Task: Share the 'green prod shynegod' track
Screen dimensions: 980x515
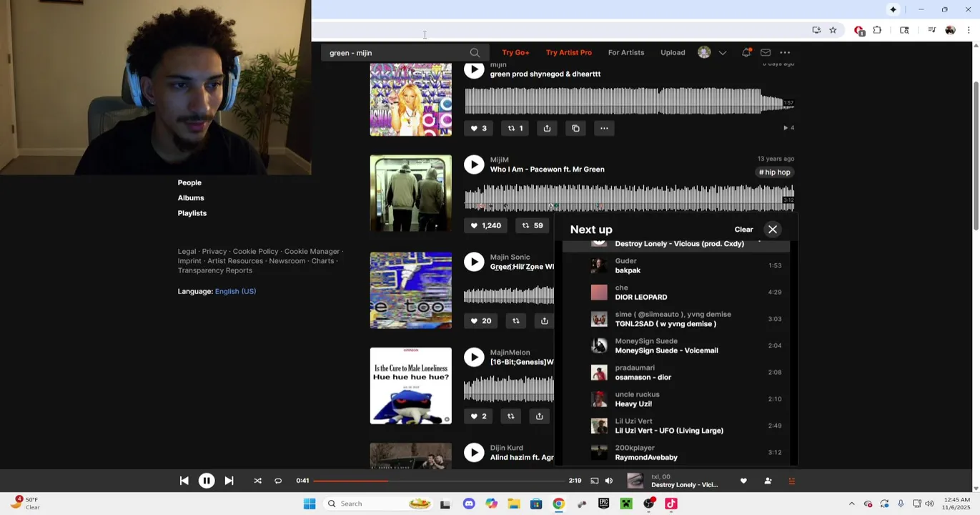Action: click(547, 128)
